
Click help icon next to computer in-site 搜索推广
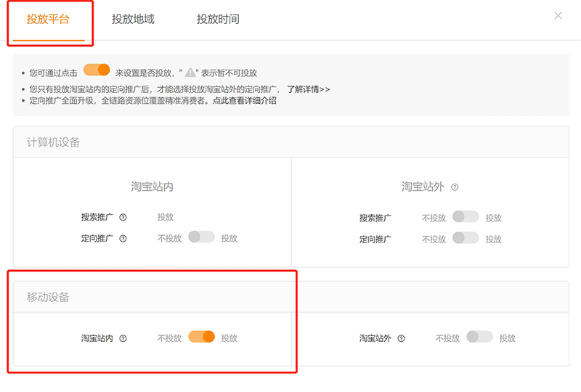[x=123, y=217]
